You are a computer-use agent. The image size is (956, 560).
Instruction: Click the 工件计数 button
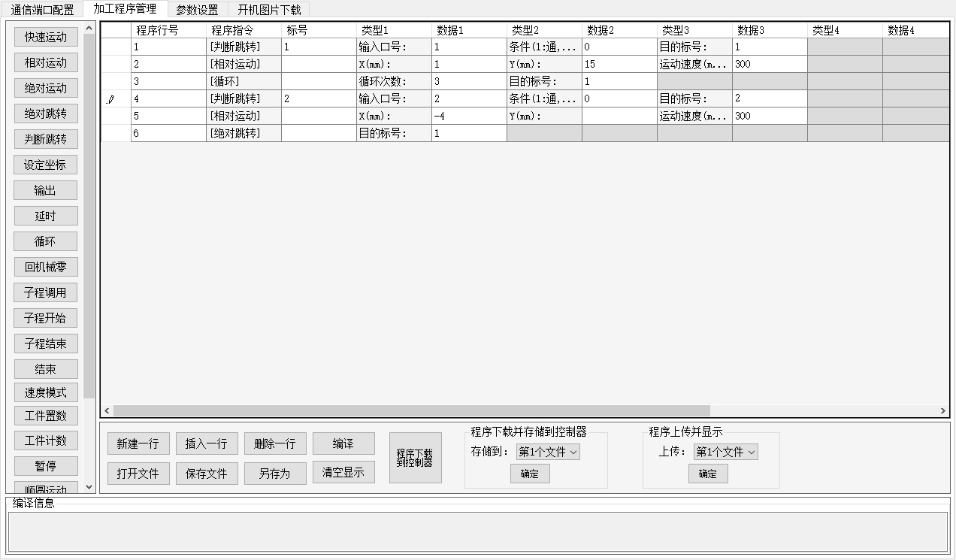click(46, 440)
